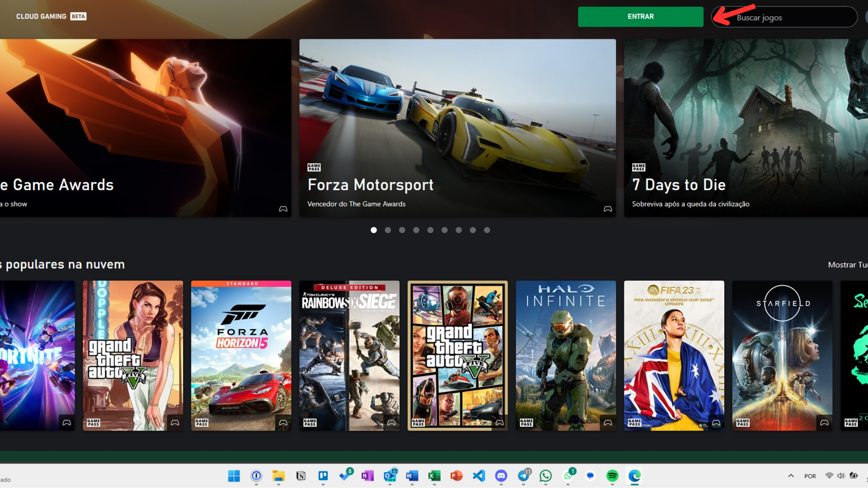This screenshot has height=488, width=868.
Task: Expand the hidden system tray icons chevron
Action: coord(791,476)
